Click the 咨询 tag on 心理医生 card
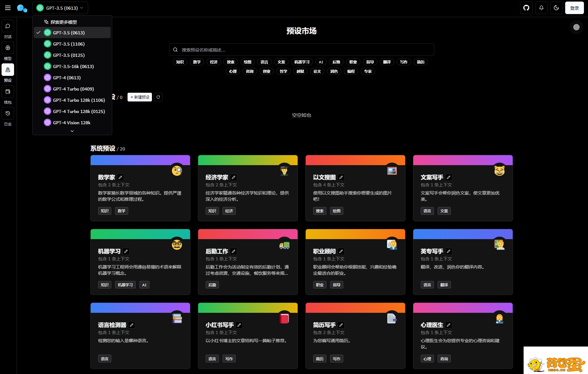Image resolution: width=588 pixels, height=374 pixels. (x=444, y=359)
